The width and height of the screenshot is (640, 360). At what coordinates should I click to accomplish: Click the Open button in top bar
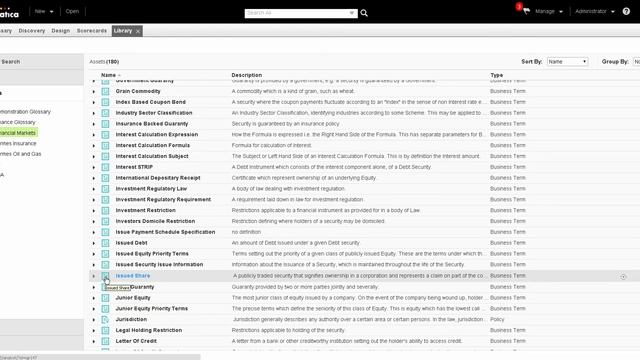[72, 11]
